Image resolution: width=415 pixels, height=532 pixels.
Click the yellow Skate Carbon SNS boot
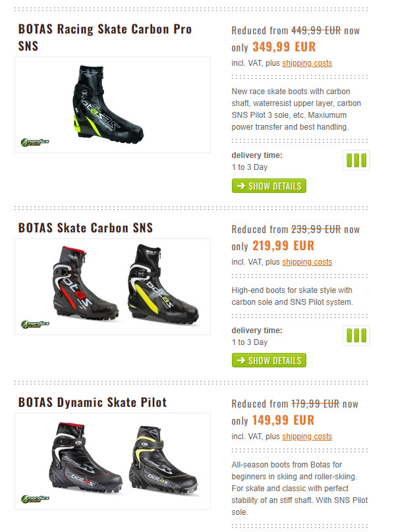coord(163,284)
